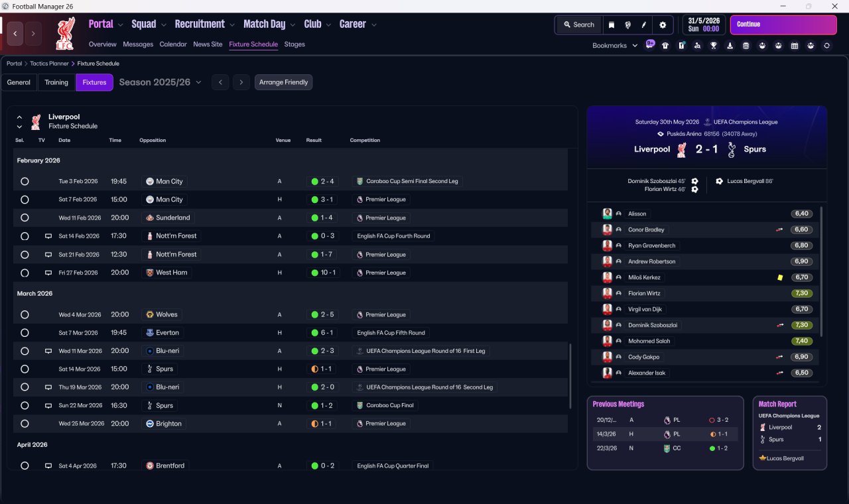The height and width of the screenshot is (504, 849).
Task: Open the Bookmarks dropdown
Action: [615, 46]
